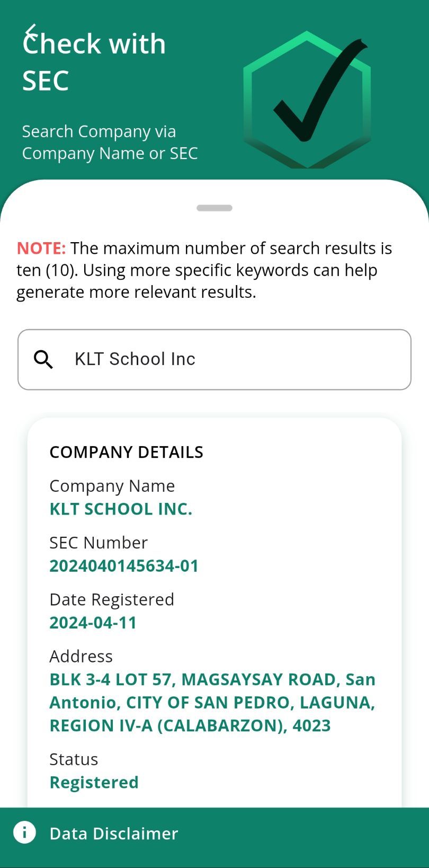The height and width of the screenshot is (868, 429).
Task: Click SEC Number 2024040145634-01
Action: tap(124, 565)
